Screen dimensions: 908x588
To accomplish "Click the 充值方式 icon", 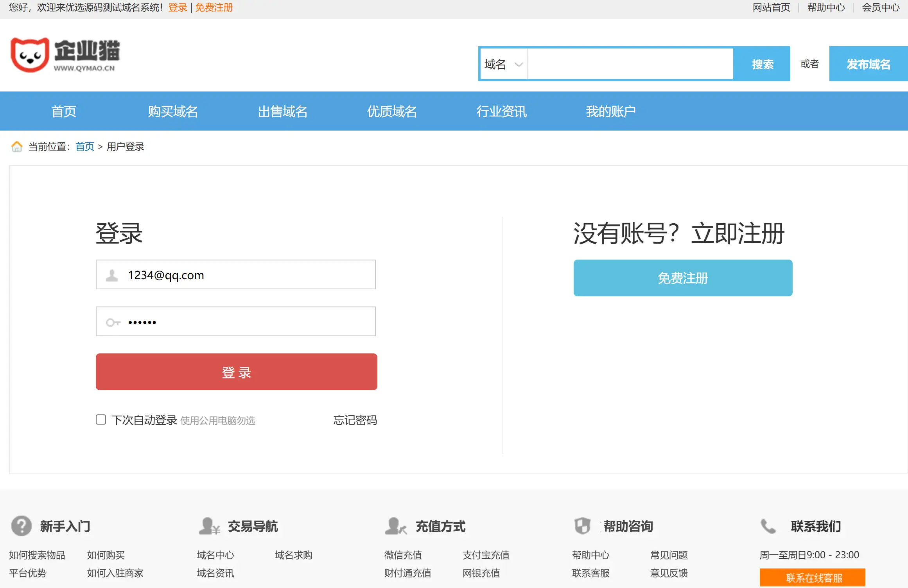I will click(x=394, y=526).
